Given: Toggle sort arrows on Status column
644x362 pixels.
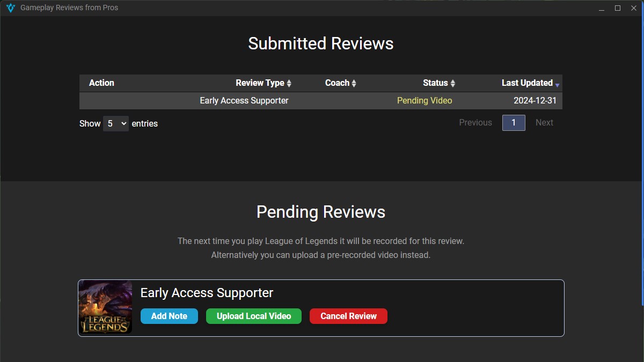Looking at the screenshot, I should pos(452,83).
